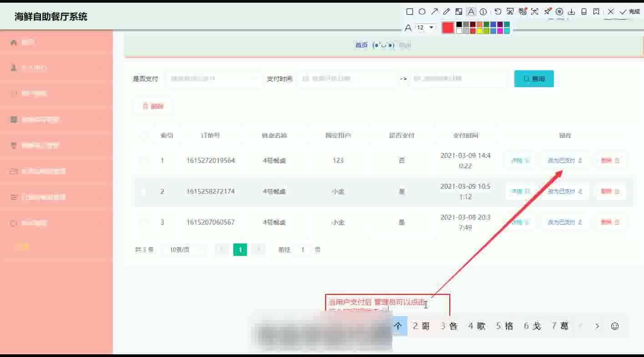The image size is (644, 357).
Task: Start screen recording from the toolbar
Action: tap(559, 12)
